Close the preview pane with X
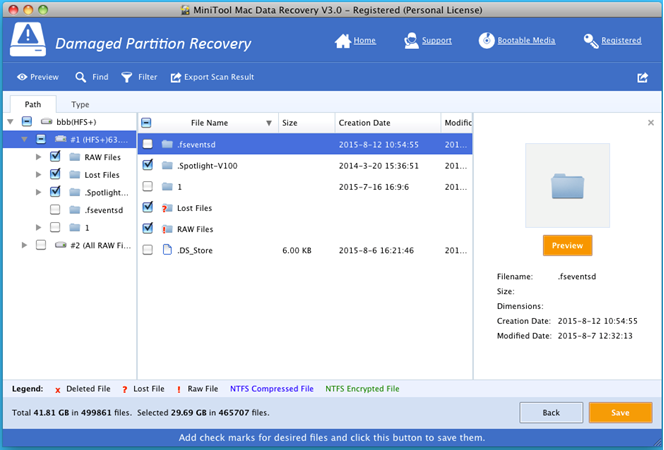The width and height of the screenshot is (664, 450). (x=651, y=123)
